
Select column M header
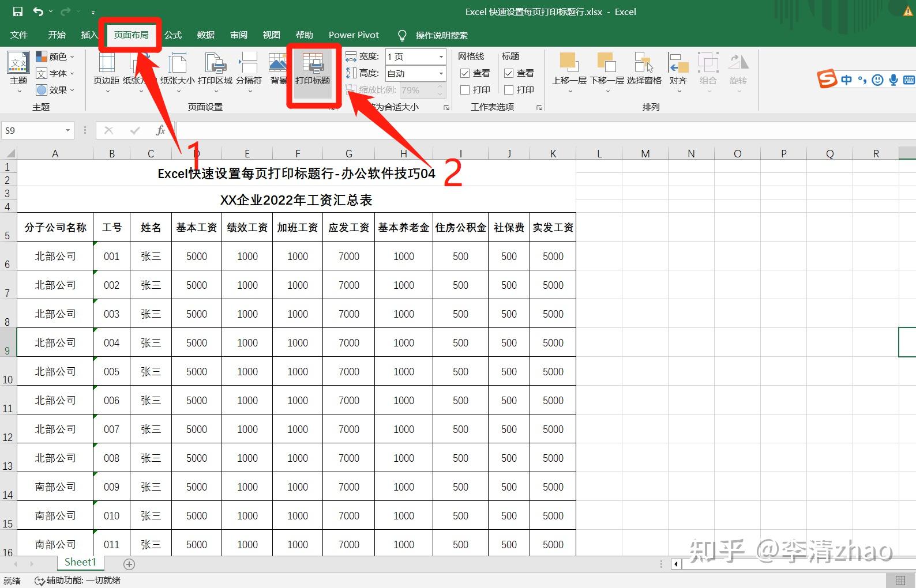tap(645, 153)
